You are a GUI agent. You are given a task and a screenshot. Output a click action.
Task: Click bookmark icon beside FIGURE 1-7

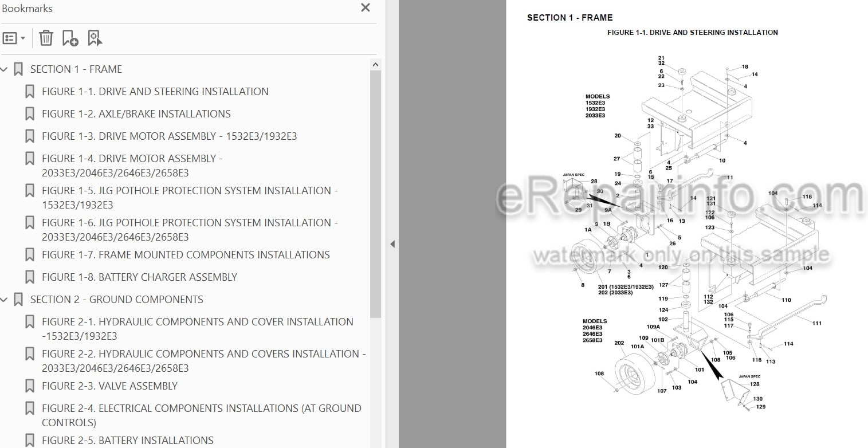click(x=30, y=255)
